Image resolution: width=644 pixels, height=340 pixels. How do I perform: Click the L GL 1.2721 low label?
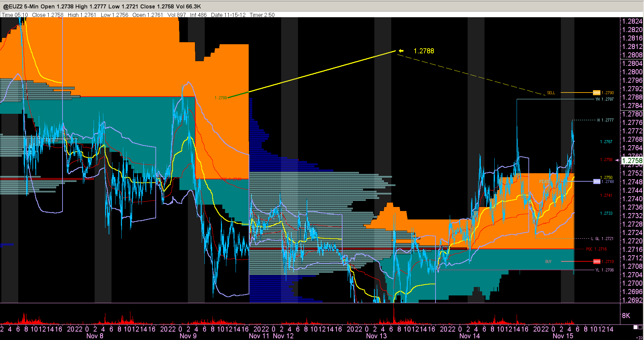point(602,239)
